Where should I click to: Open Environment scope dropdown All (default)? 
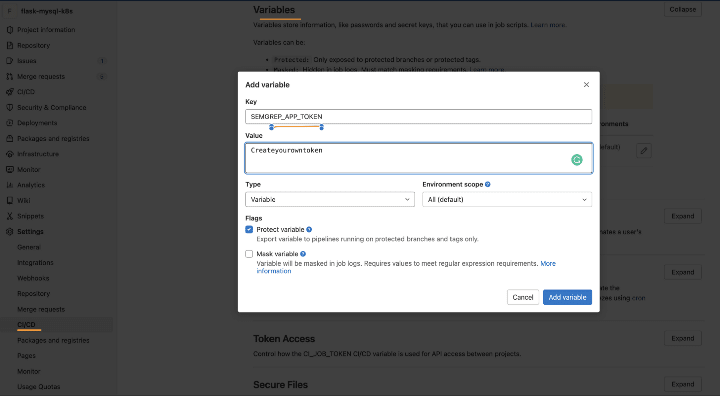(507, 199)
